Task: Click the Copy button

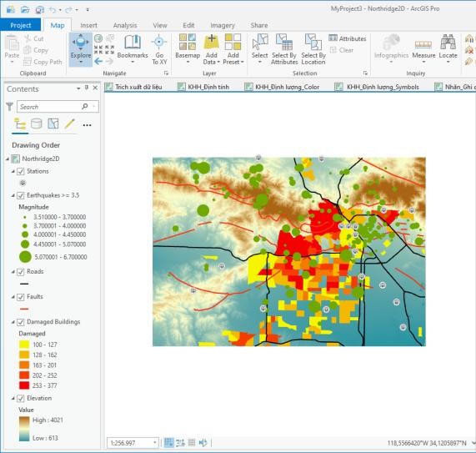Action: point(36,50)
